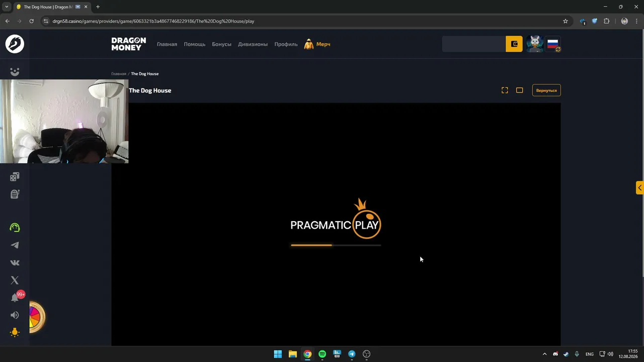Enter fullscreen mode for the game
Image resolution: width=644 pixels, height=362 pixels.
(x=505, y=90)
